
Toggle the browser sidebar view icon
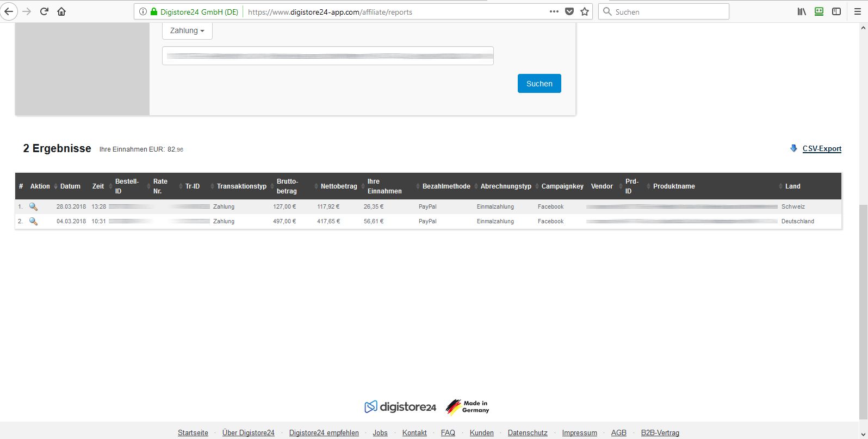click(836, 11)
